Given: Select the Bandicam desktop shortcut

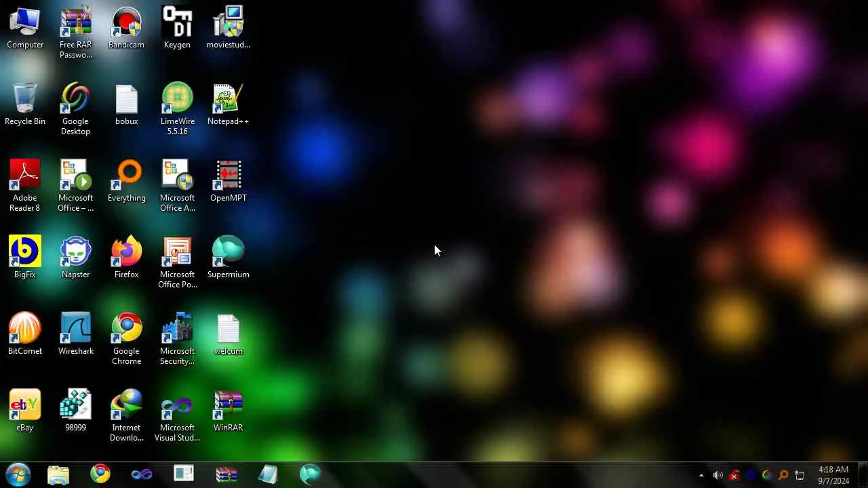Looking at the screenshot, I should [126, 28].
